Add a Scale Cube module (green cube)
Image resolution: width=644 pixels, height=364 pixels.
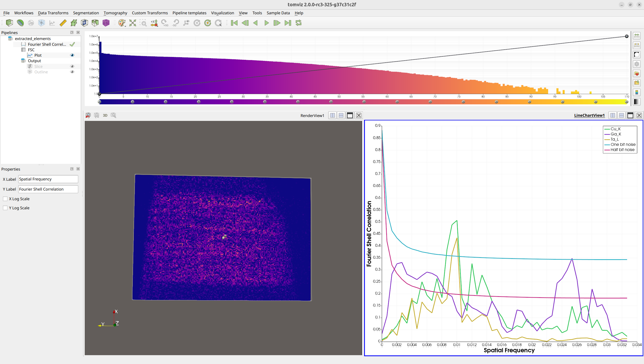click(x=74, y=23)
